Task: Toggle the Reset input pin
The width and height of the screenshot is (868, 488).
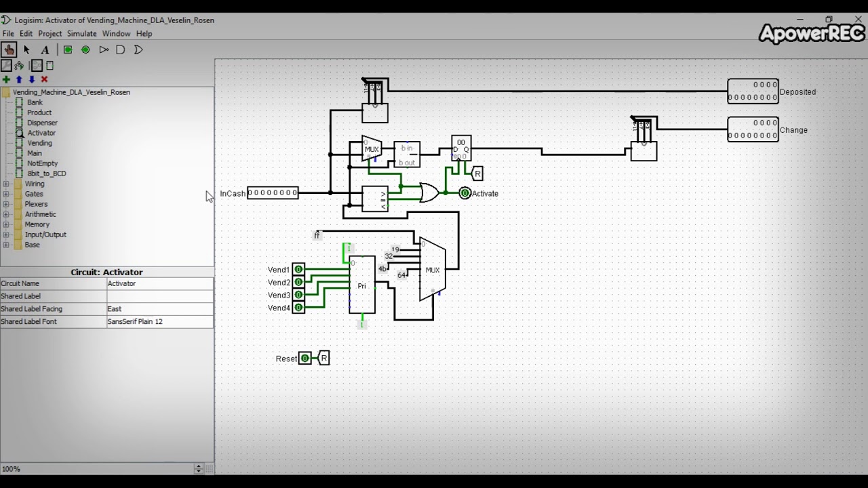Action: (x=305, y=359)
